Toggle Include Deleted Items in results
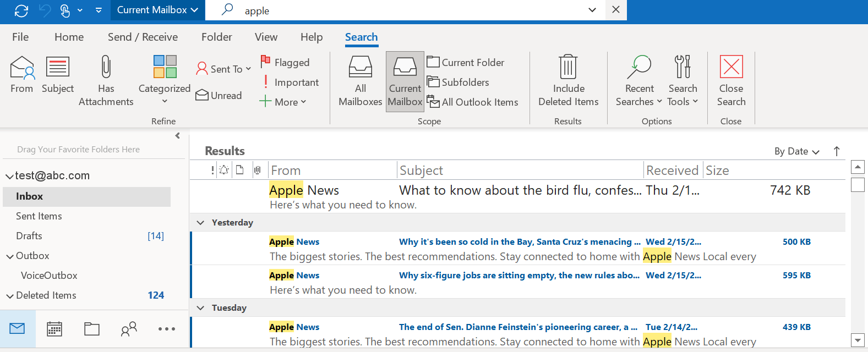This screenshot has width=868, height=352. [x=569, y=80]
